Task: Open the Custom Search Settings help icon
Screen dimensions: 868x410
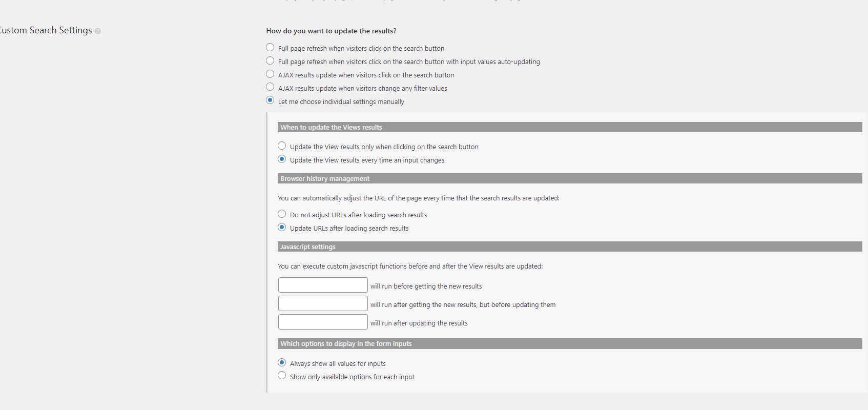Action: point(97,31)
